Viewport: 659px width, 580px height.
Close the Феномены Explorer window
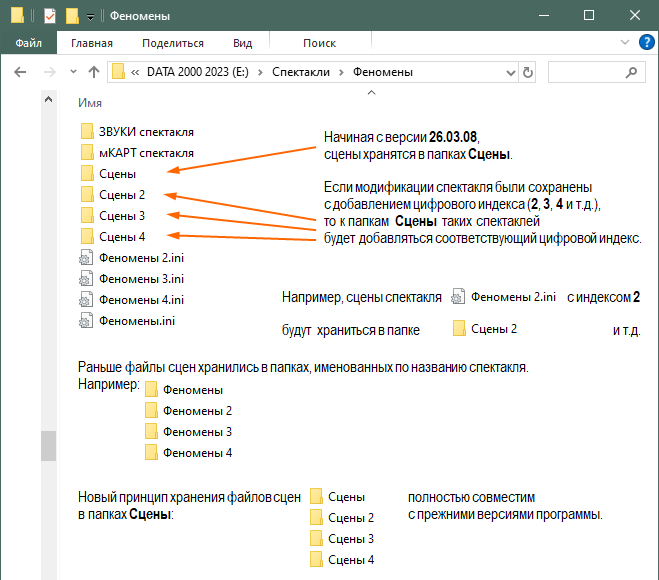[x=635, y=16]
